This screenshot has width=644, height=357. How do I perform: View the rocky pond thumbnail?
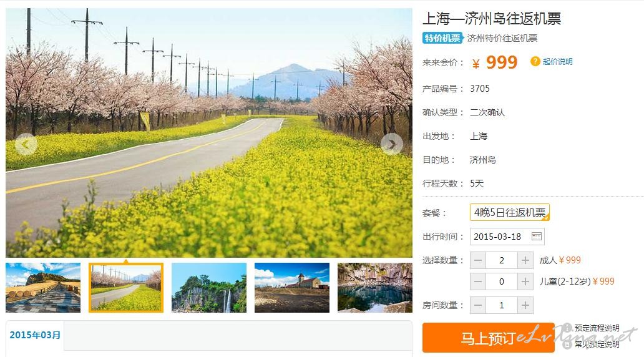pos(374,288)
